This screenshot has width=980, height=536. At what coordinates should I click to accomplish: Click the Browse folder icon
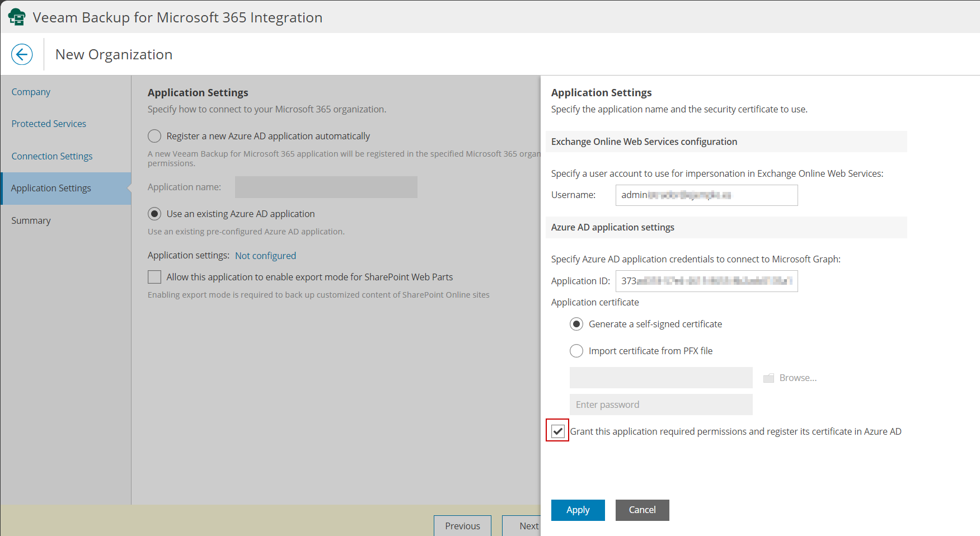[768, 378]
